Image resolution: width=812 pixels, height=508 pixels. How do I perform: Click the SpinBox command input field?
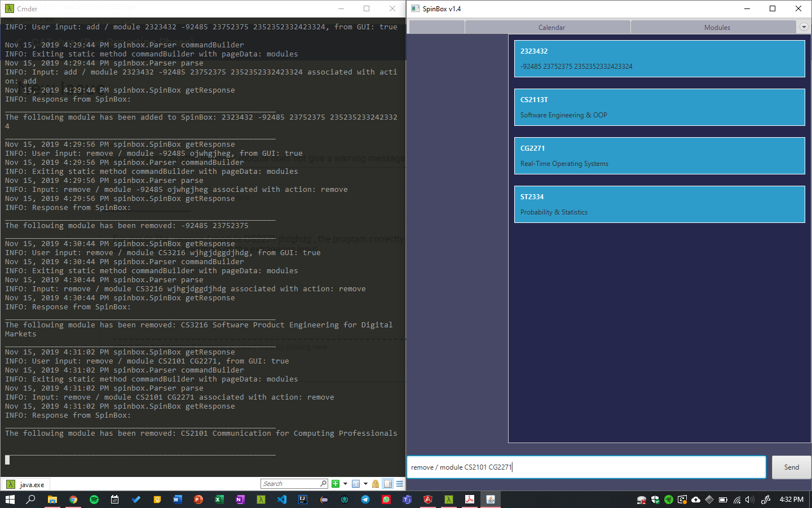pyautogui.click(x=586, y=467)
